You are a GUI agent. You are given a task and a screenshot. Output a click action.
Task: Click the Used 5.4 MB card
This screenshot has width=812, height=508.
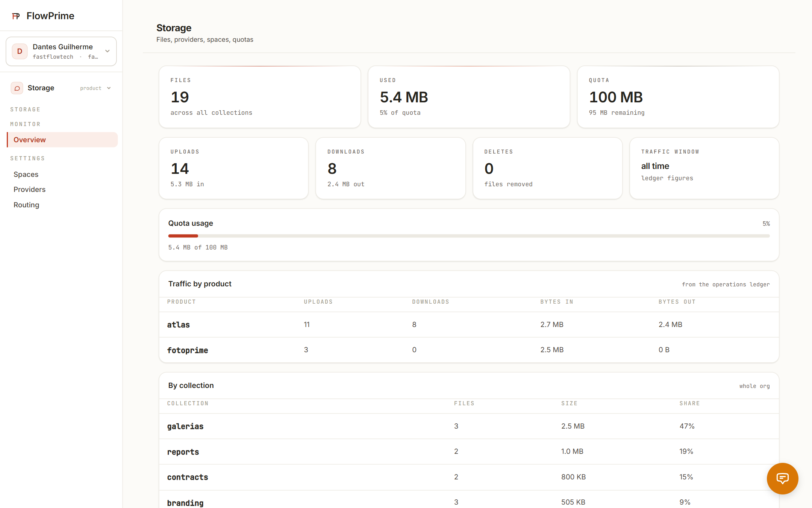click(469, 97)
